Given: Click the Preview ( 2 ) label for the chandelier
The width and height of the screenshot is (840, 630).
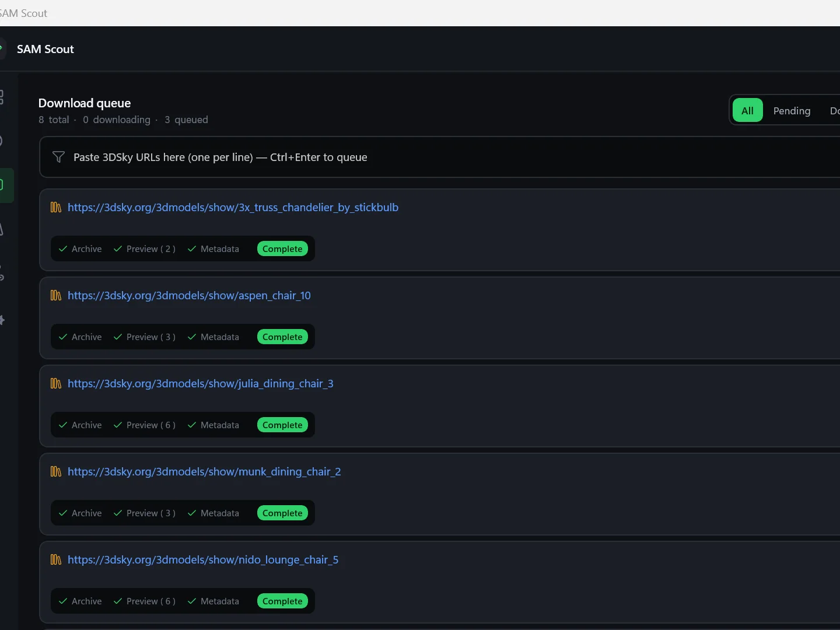Looking at the screenshot, I should pos(151,249).
